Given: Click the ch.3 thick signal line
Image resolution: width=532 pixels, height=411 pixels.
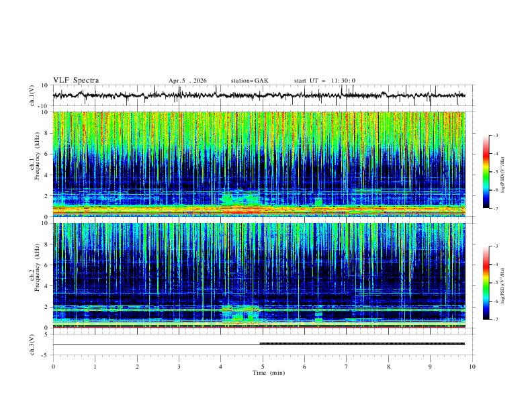Looking at the screenshot, I should (362, 344).
